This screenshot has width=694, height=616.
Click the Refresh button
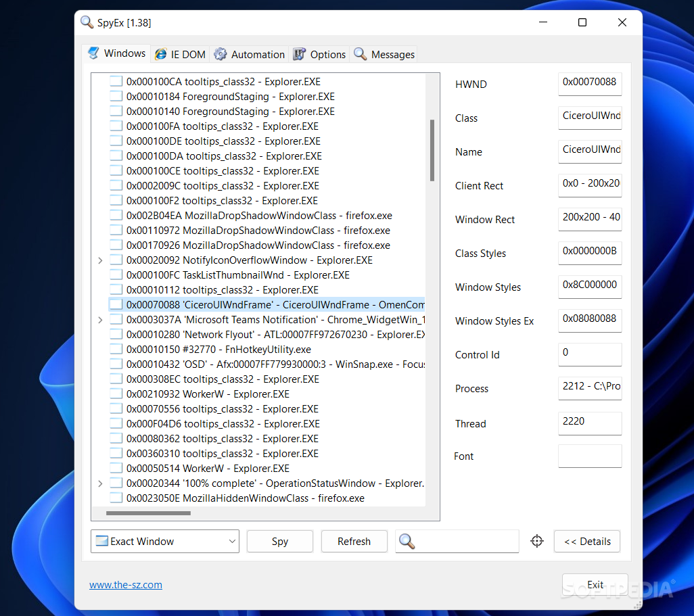pyautogui.click(x=354, y=541)
